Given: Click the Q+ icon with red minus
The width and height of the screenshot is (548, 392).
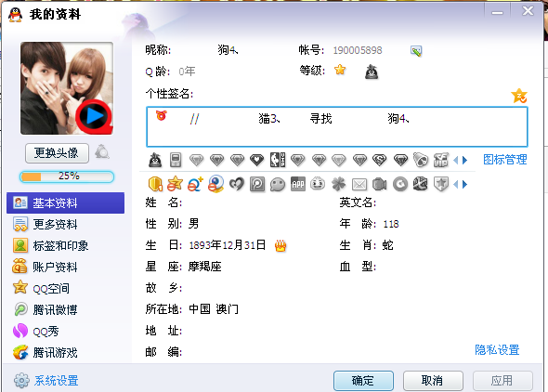Looking at the screenshot, I should click(195, 184).
